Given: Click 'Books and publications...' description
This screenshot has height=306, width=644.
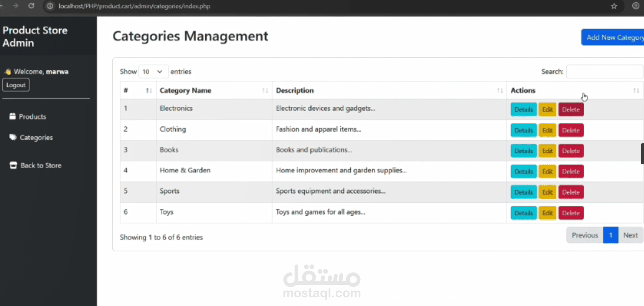Looking at the screenshot, I should 314,150.
